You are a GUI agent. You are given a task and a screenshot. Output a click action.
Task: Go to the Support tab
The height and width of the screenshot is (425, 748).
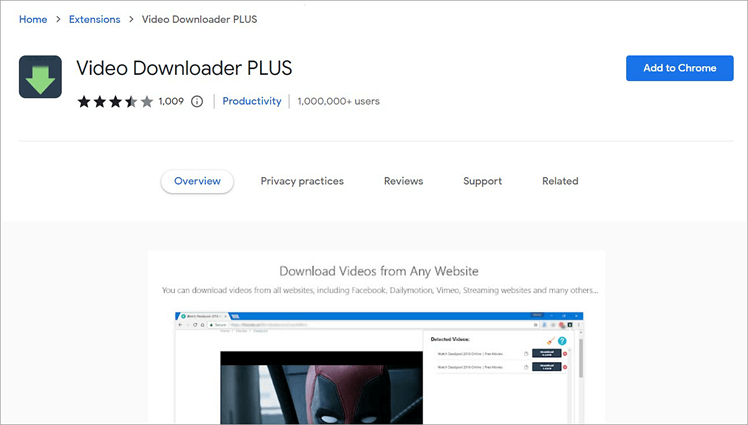482,181
